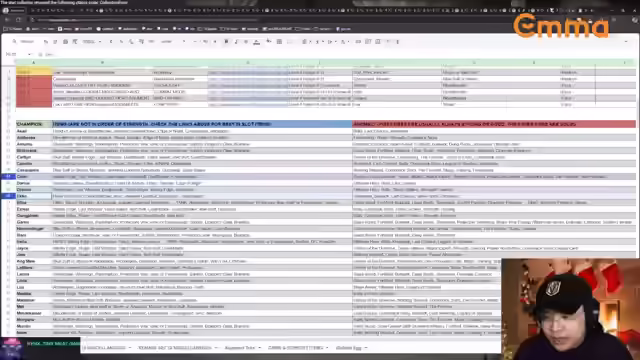Select the Cassiopeia champion cell
Screen dimensions: 640x360
click(34, 170)
